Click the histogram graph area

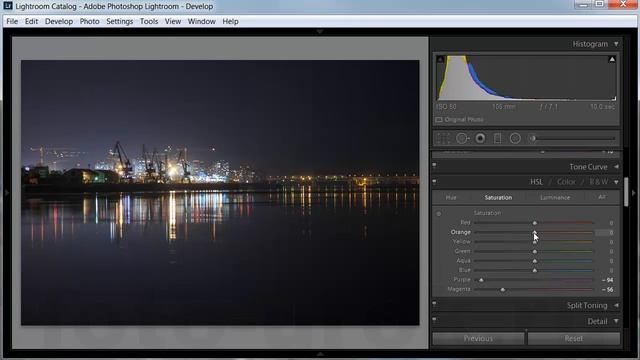[526, 78]
